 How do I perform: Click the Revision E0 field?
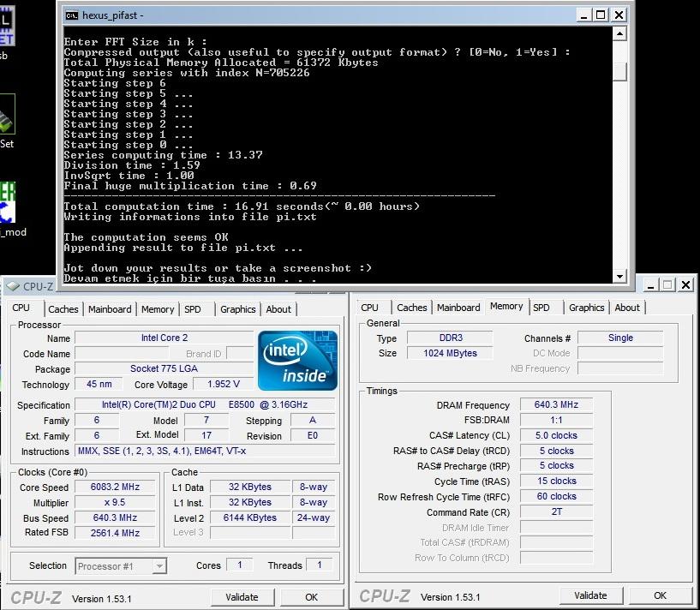313,435
